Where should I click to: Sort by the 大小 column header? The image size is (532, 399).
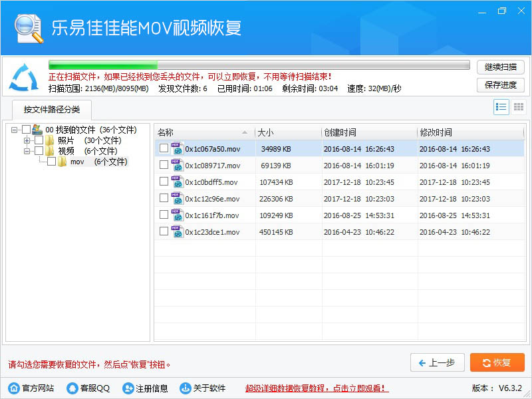pos(287,132)
